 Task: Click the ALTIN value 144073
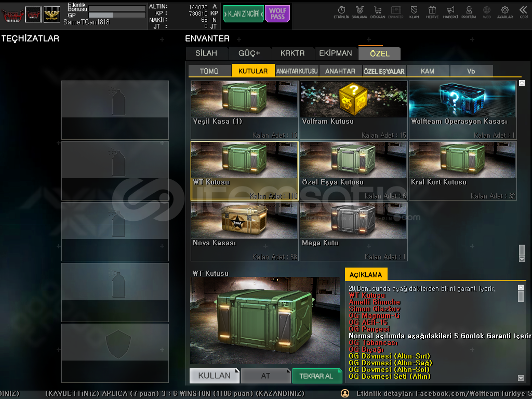(x=198, y=7)
